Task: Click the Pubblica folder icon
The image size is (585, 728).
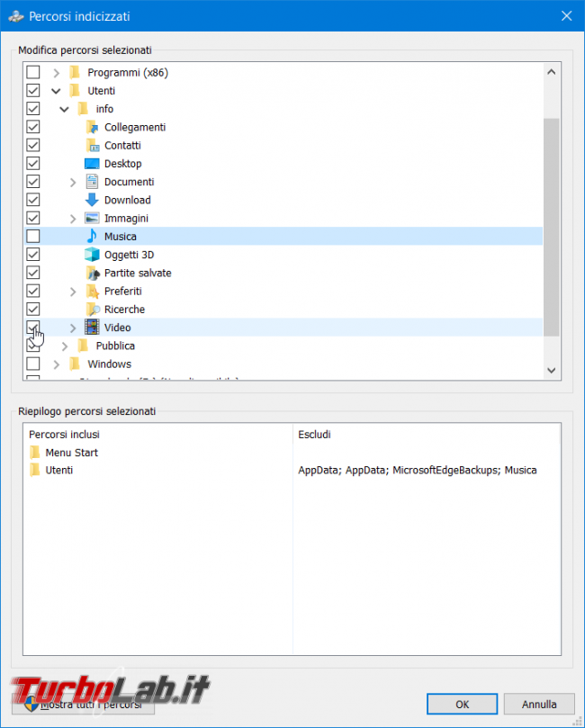Action: 83,346
